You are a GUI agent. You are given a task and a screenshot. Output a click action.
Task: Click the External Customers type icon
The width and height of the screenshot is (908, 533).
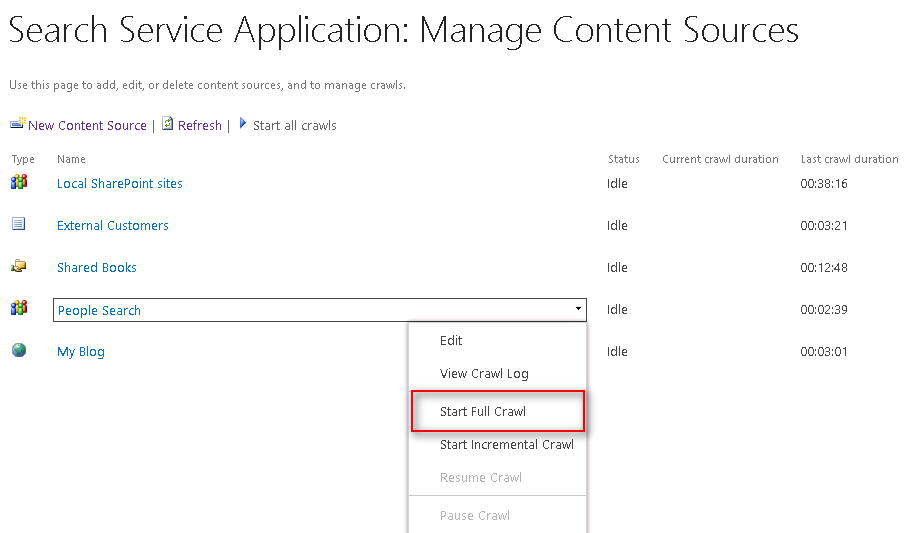coord(19,224)
